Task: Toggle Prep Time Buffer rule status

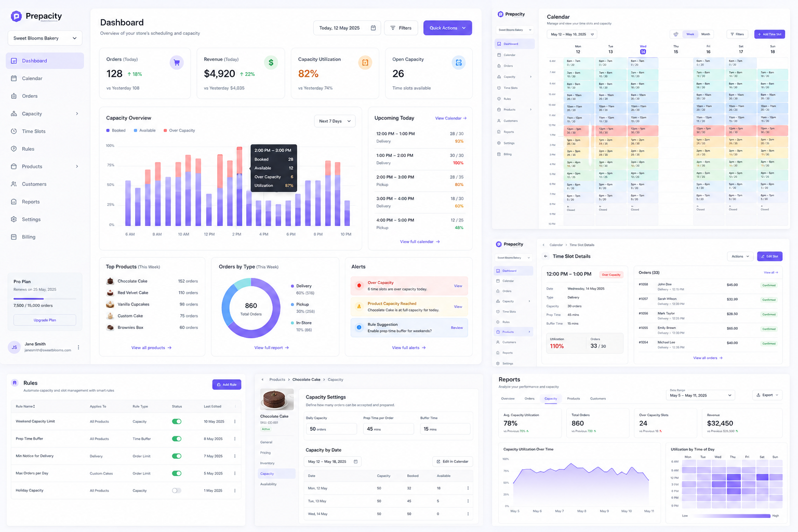Action: point(177,439)
